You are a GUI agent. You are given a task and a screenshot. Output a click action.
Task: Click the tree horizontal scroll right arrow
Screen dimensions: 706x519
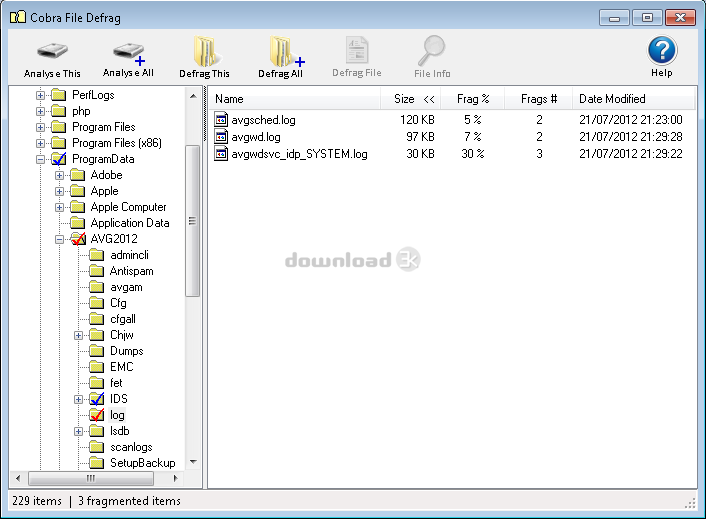(176, 478)
